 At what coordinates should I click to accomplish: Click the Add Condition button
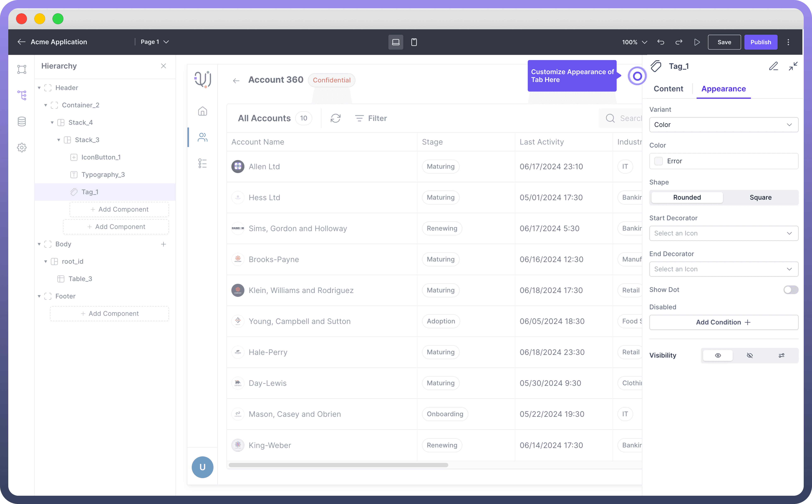[x=723, y=322]
